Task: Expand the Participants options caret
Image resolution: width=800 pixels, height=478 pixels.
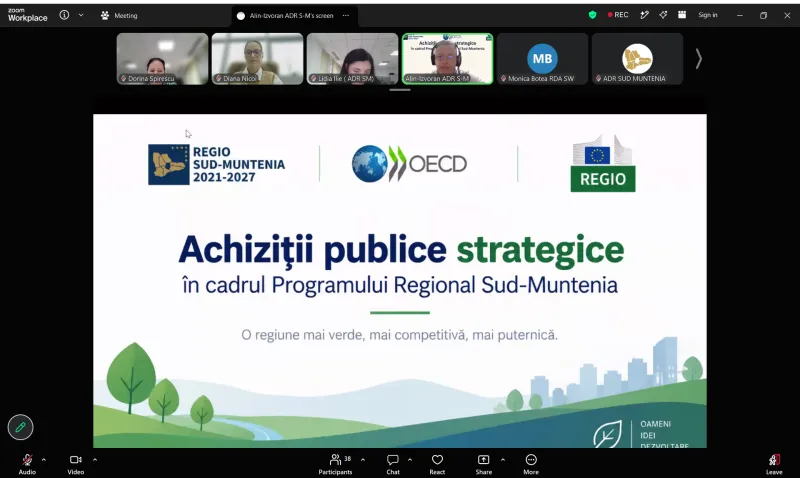Action: coord(363,460)
